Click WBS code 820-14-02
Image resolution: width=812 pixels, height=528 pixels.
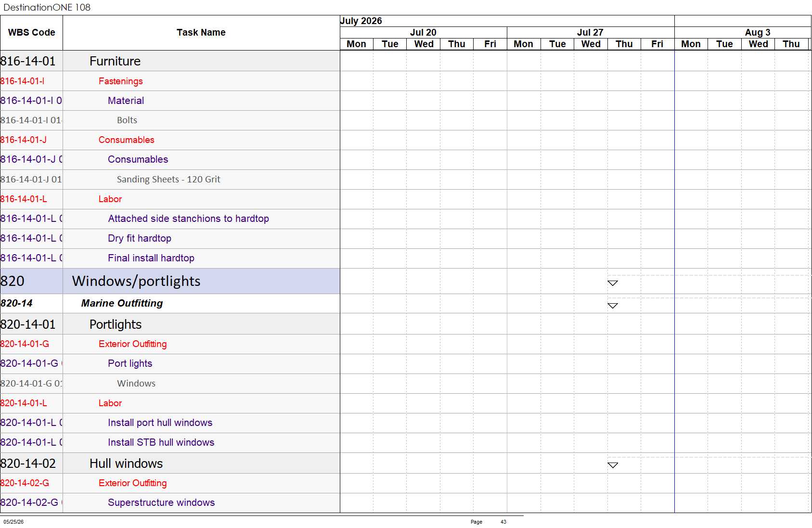(28, 464)
